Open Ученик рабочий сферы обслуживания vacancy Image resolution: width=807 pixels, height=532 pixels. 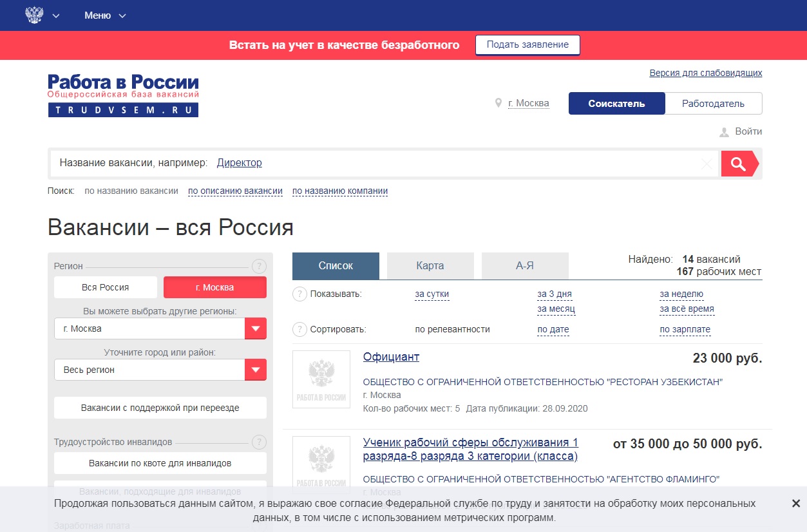pyautogui.click(x=471, y=450)
